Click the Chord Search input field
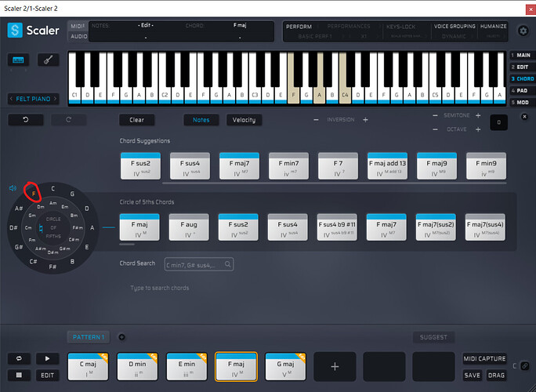 click(x=199, y=264)
